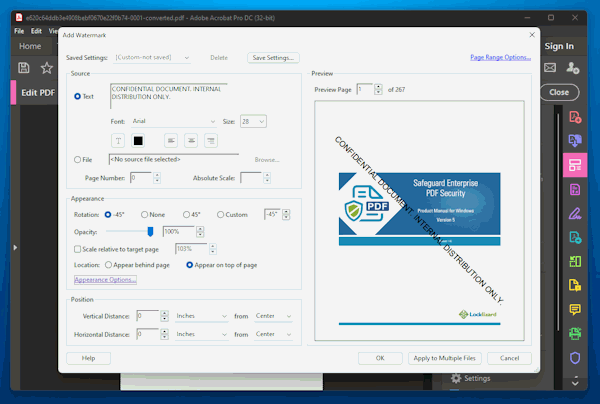Screen dimensions: 600x404
Task: Click the Preview Page number stepper
Action: (378, 89)
